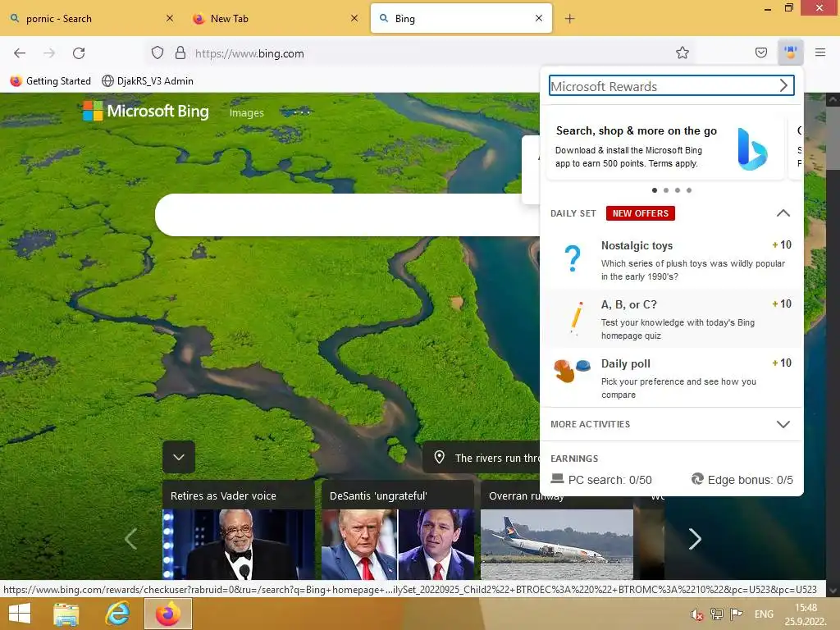Open 'Retires as Vader voice' news card
The width and height of the screenshot is (840, 630).
pyautogui.click(x=239, y=531)
